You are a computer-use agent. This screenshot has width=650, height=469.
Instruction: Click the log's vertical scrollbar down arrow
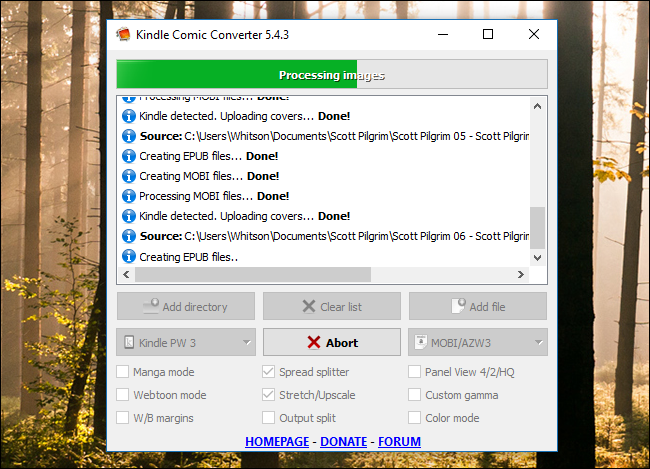pyautogui.click(x=537, y=258)
